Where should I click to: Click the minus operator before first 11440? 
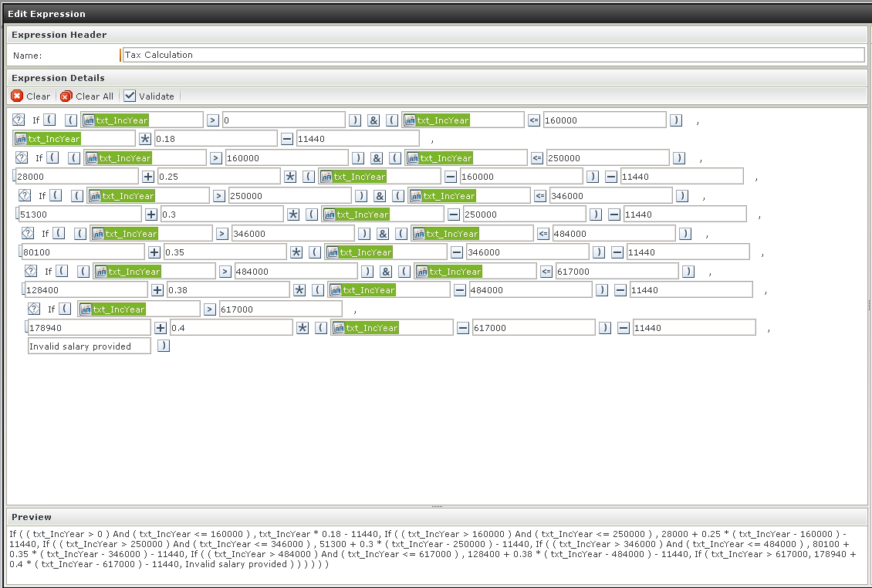tap(287, 139)
